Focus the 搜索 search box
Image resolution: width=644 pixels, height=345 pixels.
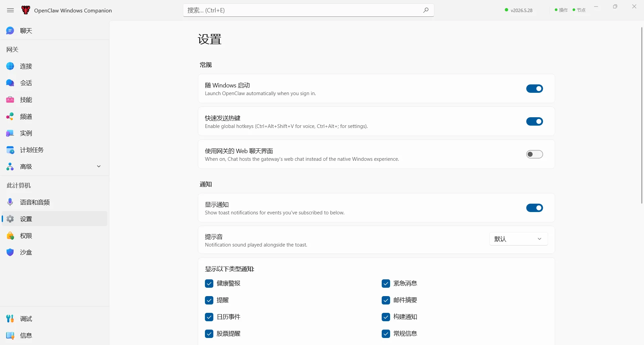(309, 10)
